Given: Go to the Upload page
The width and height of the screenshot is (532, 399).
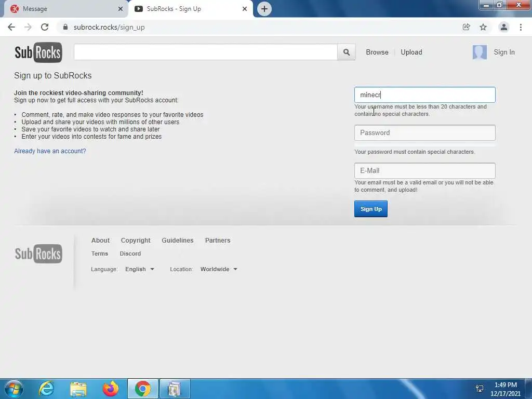Looking at the screenshot, I should [411, 52].
